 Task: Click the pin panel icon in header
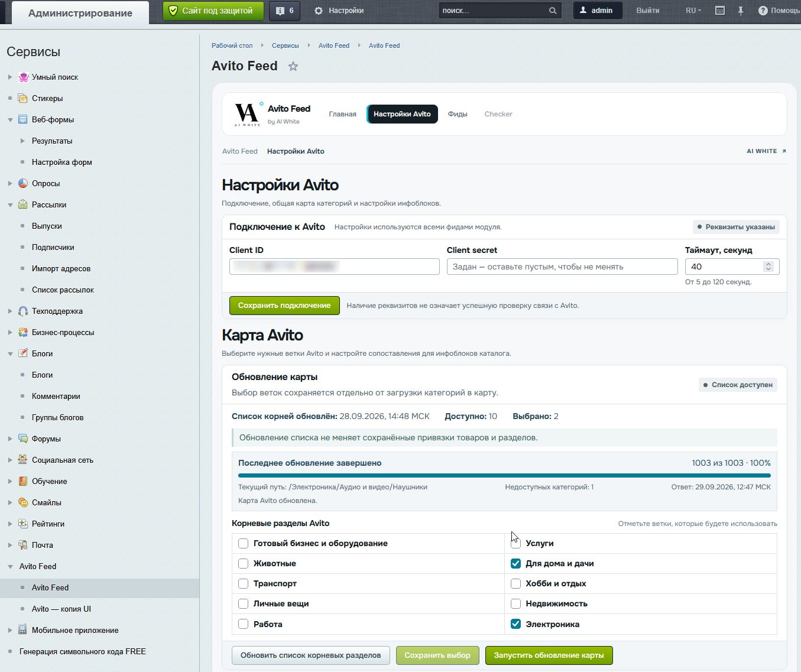point(740,11)
